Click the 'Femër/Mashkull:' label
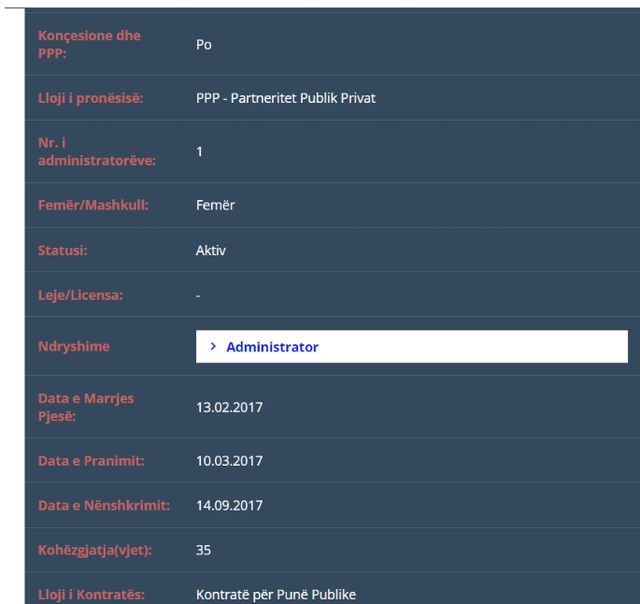This screenshot has width=640, height=604. tap(93, 205)
